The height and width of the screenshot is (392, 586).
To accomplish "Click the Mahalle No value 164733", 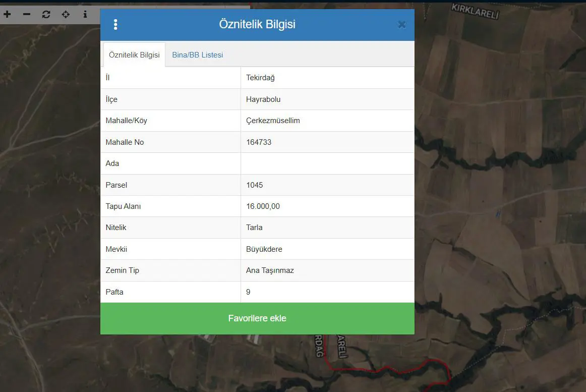I will click(259, 142).
